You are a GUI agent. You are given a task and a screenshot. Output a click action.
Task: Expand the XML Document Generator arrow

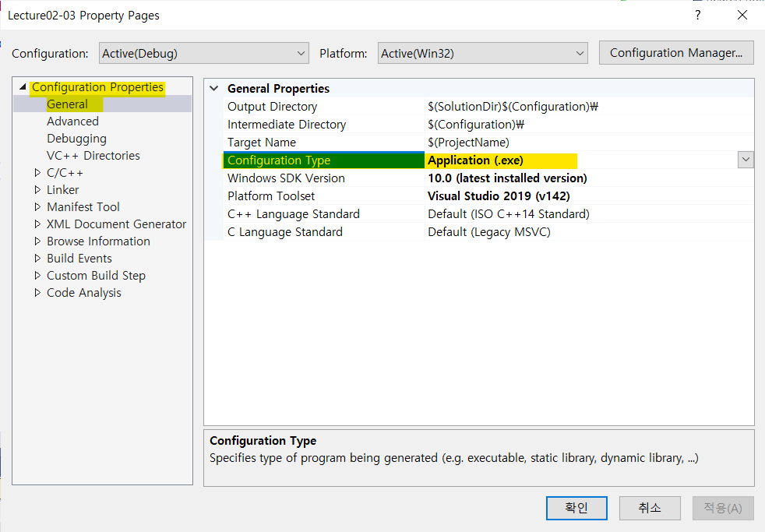pyautogui.click(x=37, y=224)
